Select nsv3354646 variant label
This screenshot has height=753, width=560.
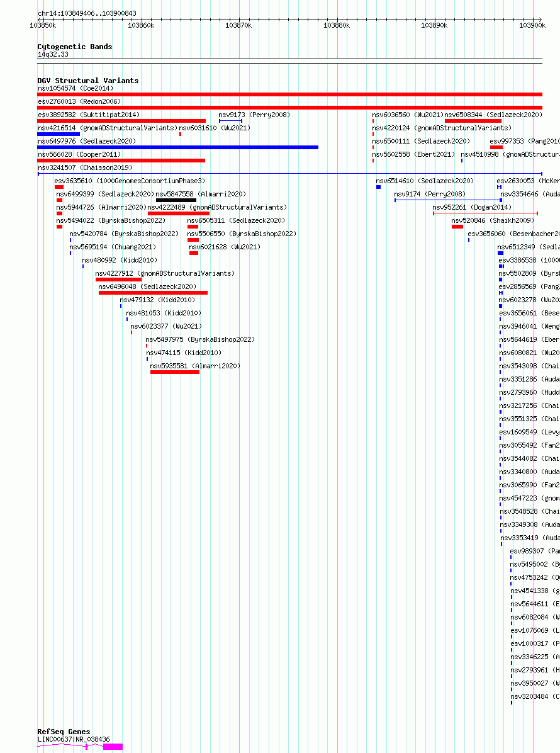[530, 194]
